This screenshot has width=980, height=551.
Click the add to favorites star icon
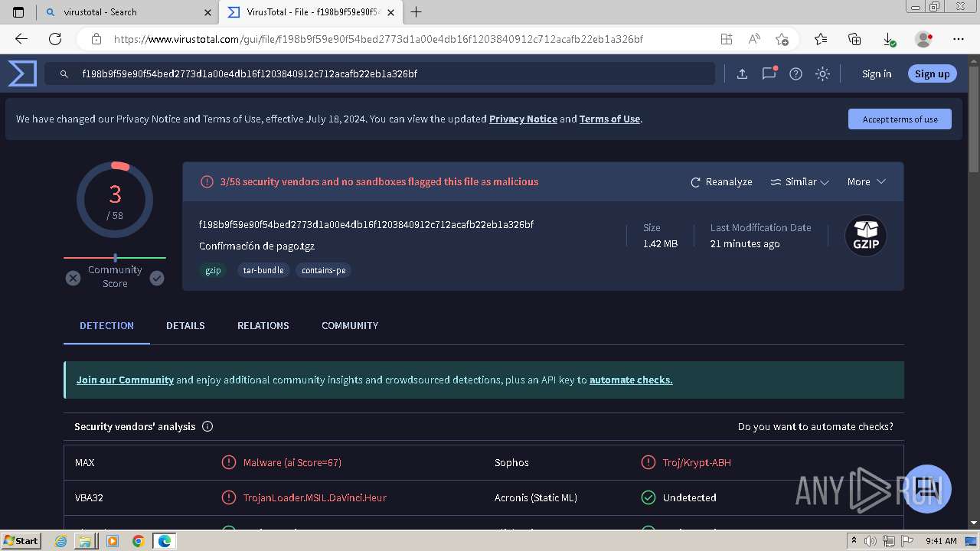pos(782,39)
